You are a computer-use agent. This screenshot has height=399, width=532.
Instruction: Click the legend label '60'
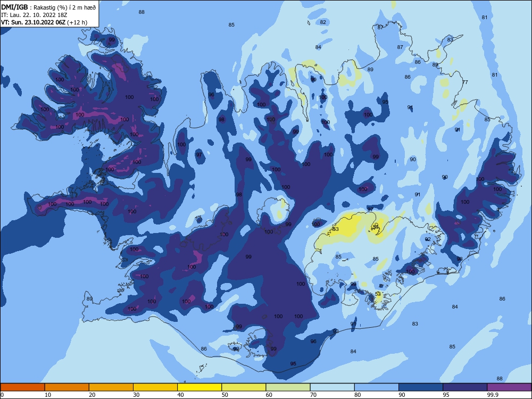269,395
